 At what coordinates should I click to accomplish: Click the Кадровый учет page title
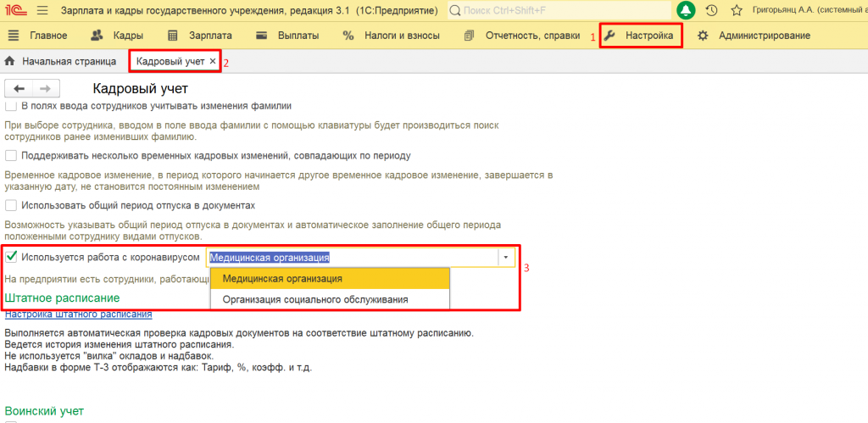(x=140, y=89)
